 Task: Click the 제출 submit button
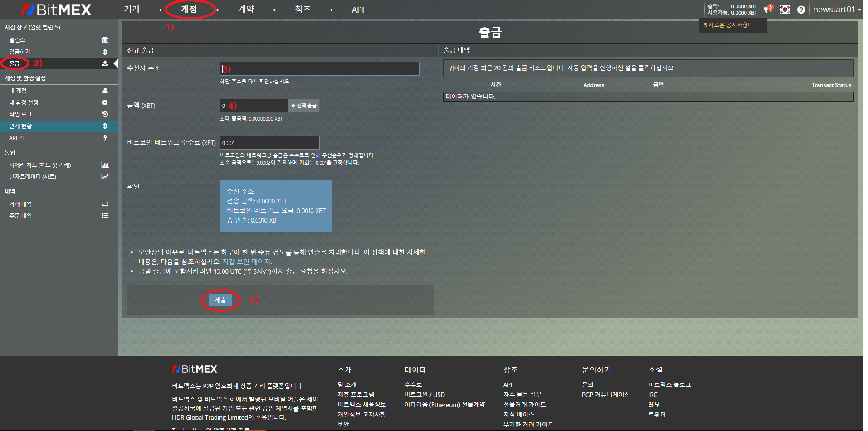(x=220, y=300)
